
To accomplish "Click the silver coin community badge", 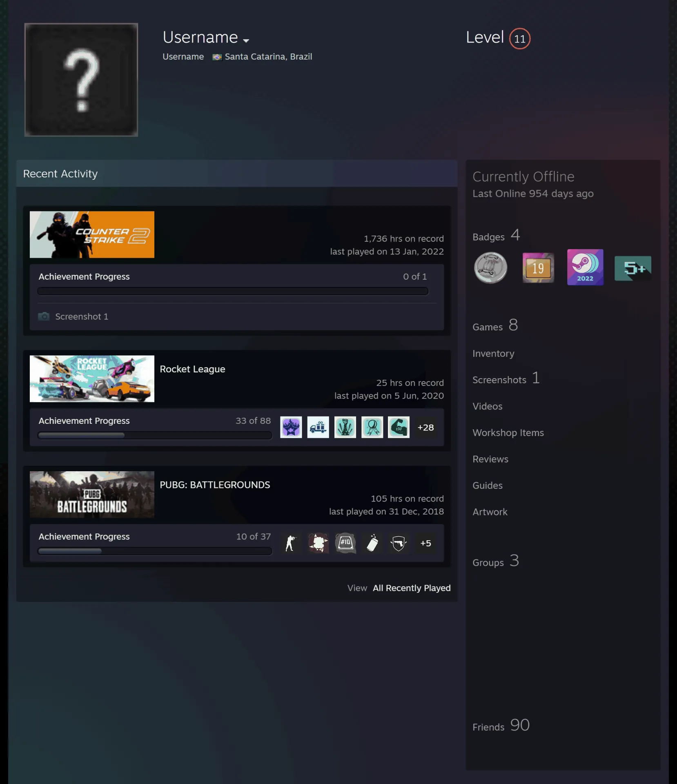I will 490,268.
